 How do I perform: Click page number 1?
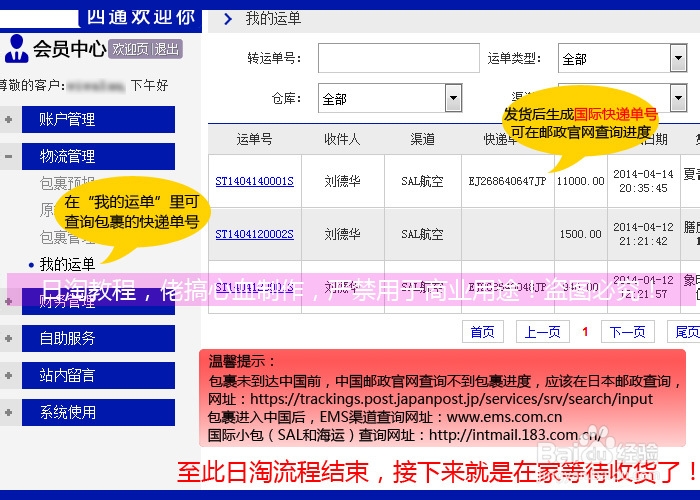tap(585, 332)
